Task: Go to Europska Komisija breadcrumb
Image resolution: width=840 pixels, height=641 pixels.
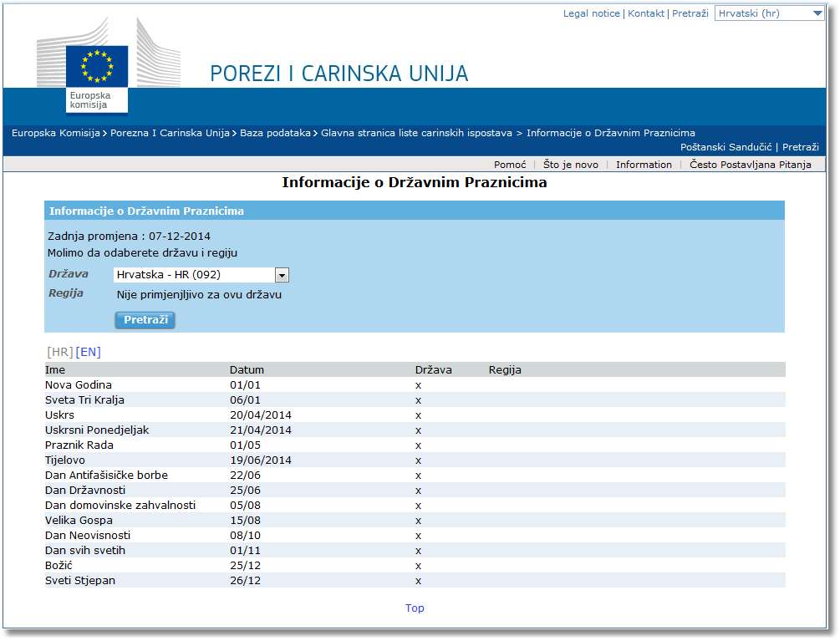Action: 56,133
